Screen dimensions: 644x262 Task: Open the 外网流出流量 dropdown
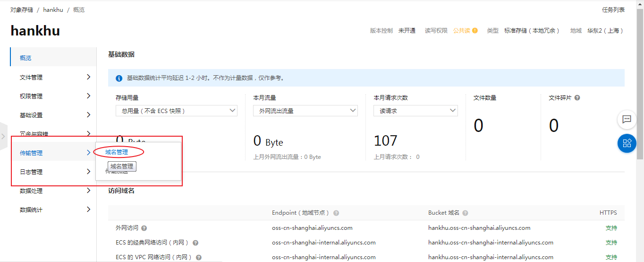(305, 111)
